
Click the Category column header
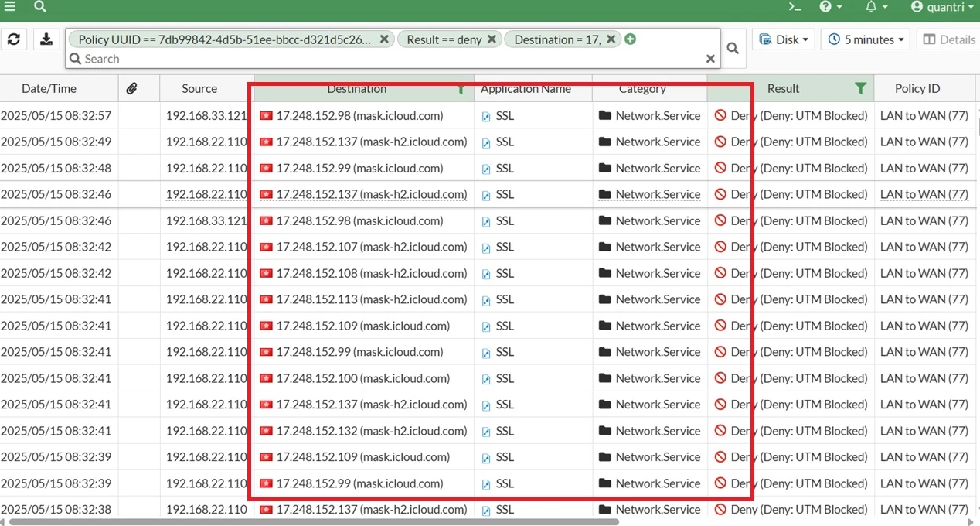642,88
